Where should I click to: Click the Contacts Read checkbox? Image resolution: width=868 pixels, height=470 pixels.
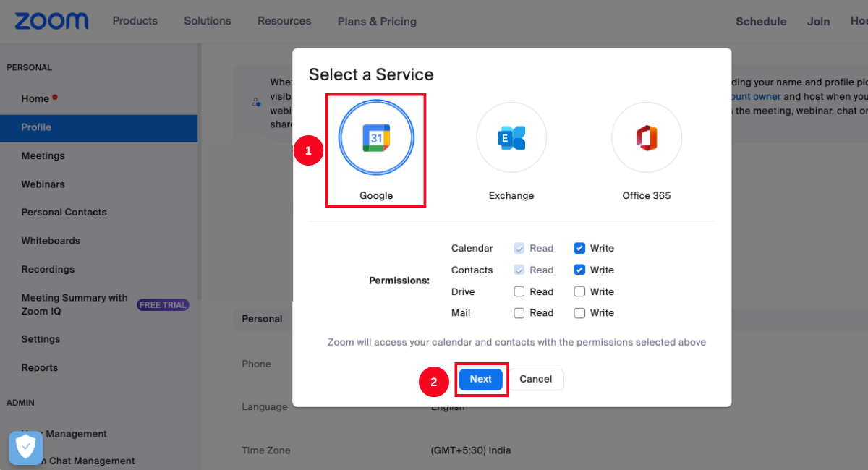519,270
